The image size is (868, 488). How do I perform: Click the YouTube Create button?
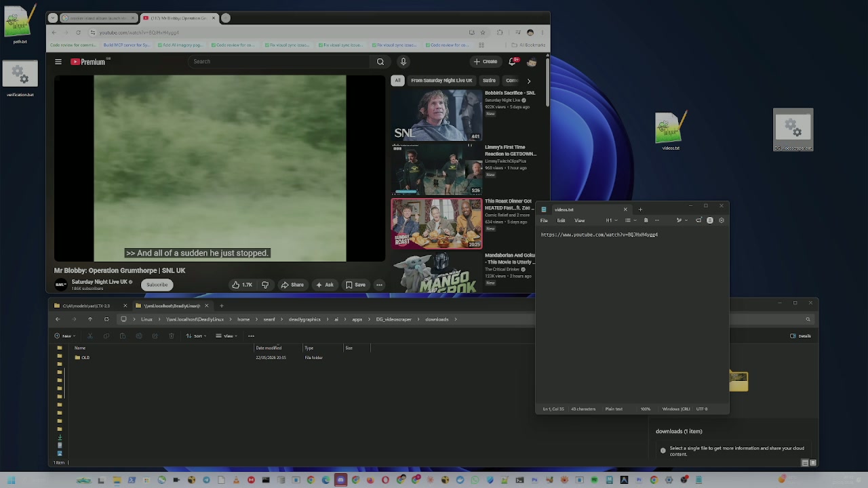[x=486, y=62]
